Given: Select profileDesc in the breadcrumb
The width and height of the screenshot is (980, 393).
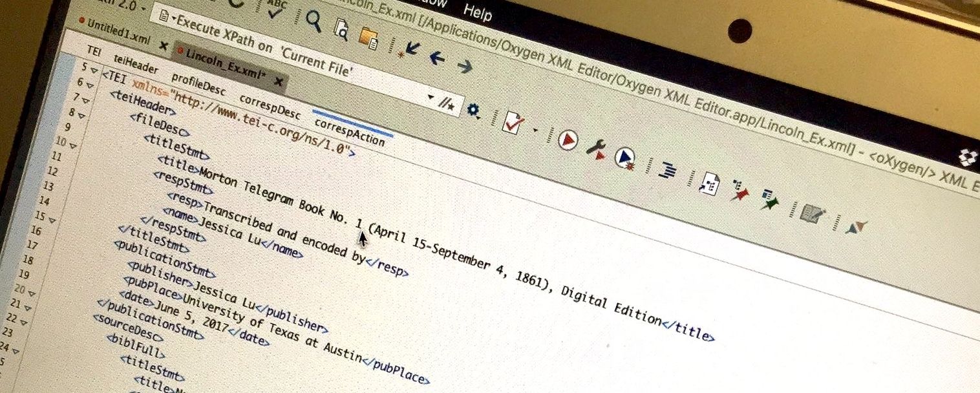Looking at the screenshot, I should (198, 84).
